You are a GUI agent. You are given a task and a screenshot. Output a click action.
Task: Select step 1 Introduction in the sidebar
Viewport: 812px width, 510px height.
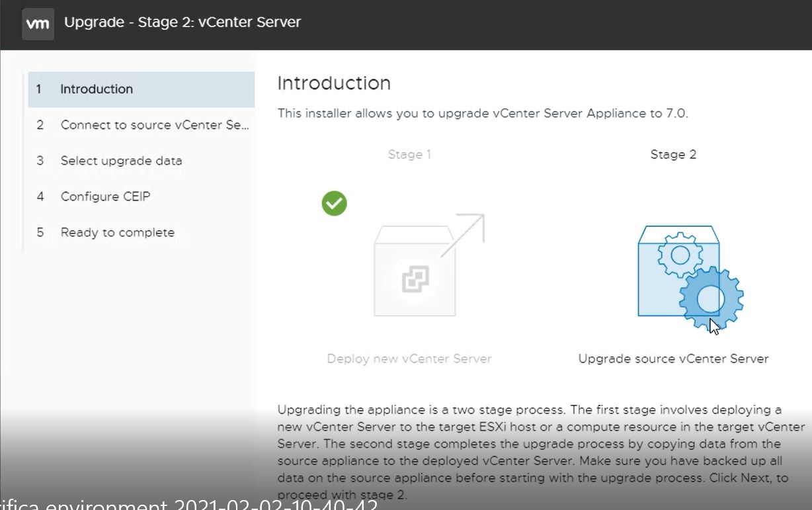142,89
